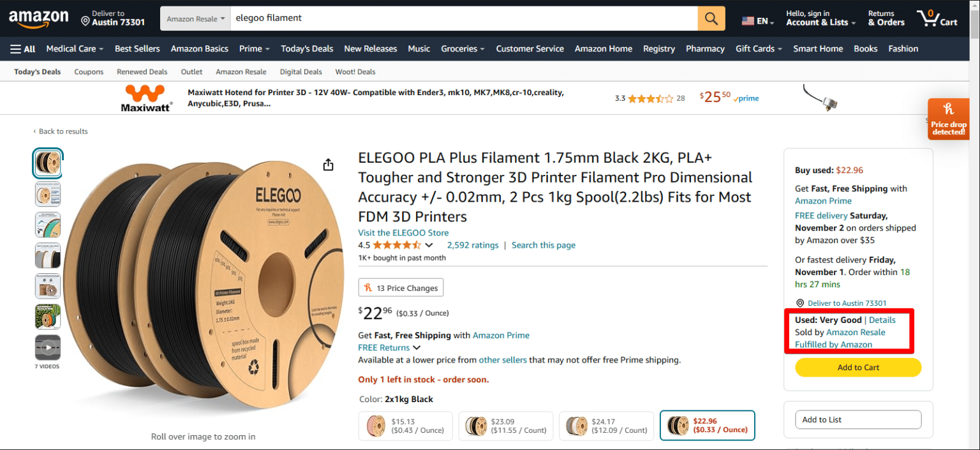Viewport: 980px width, 450px height.
Task: Select Today's Deals in the navigation
Action: [x=307, y=49]
